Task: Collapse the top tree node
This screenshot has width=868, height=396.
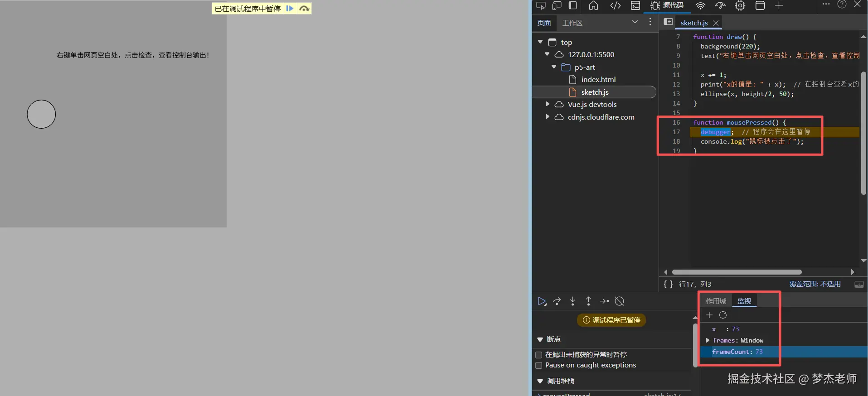Action: tap(540, 42)
